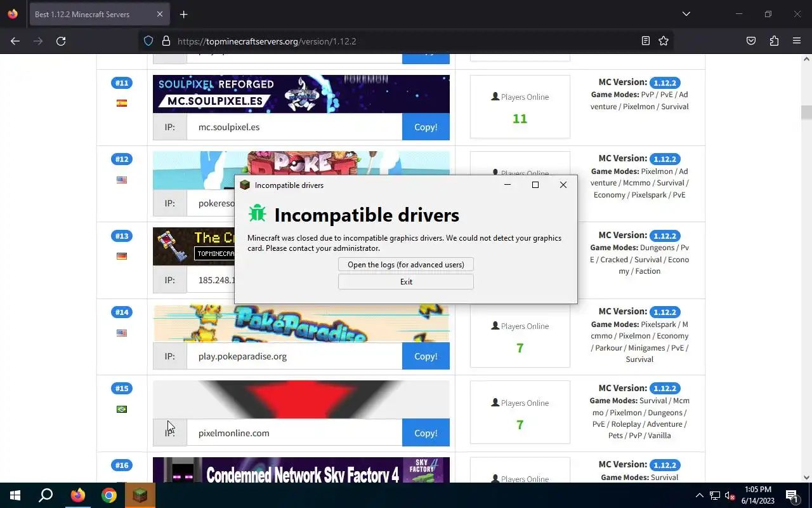This screenshot has height=508, width=812.
Task: Launch Chrome from the taskbar
Action: (x=109, y=495)
